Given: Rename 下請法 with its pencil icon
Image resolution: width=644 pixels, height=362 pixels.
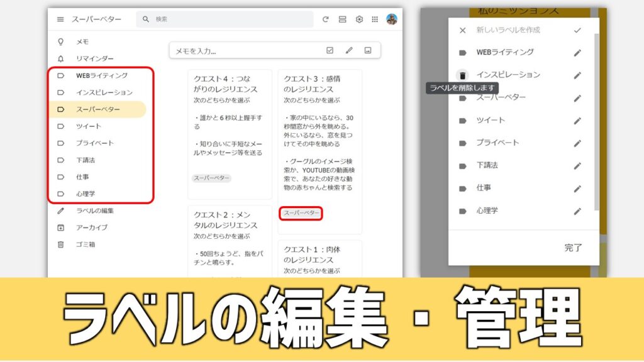Looking at the screenshot, I should (577, 166).
